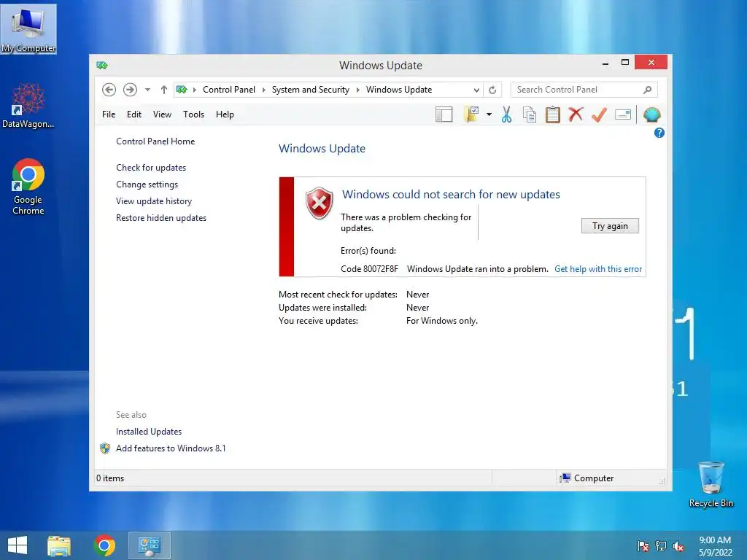Select DataWagon desktop shortcut
The image size is (747, 560).
pyautogui.click(x=28, y=106)
